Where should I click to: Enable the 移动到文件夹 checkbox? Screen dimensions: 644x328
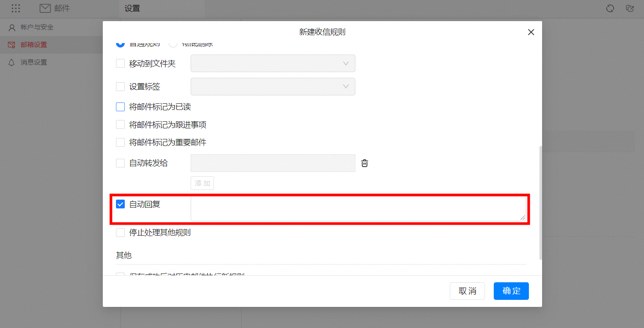tap(120, 63)
